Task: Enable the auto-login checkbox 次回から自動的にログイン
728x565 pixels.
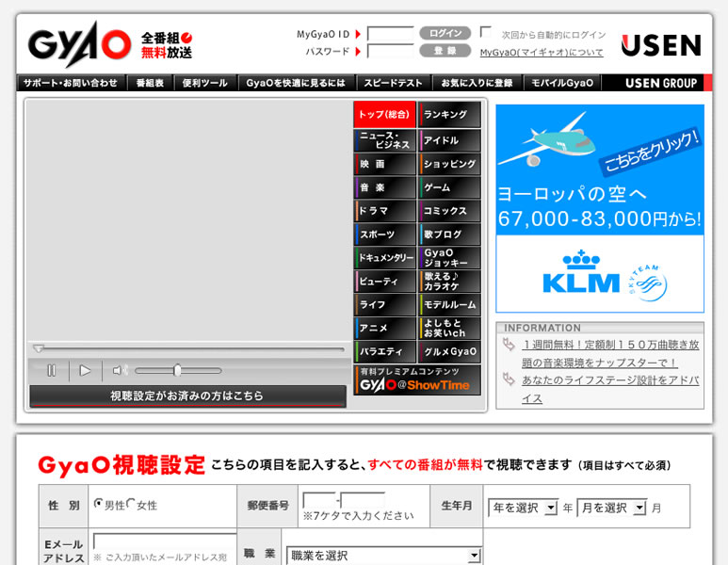Action: pos(486,32)
